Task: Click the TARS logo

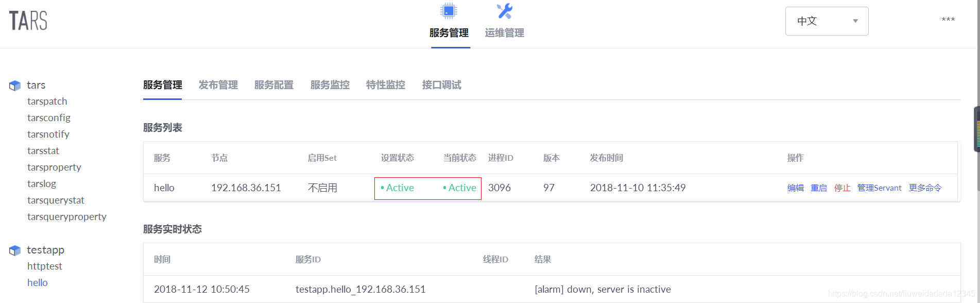Action: pos(28,21)
